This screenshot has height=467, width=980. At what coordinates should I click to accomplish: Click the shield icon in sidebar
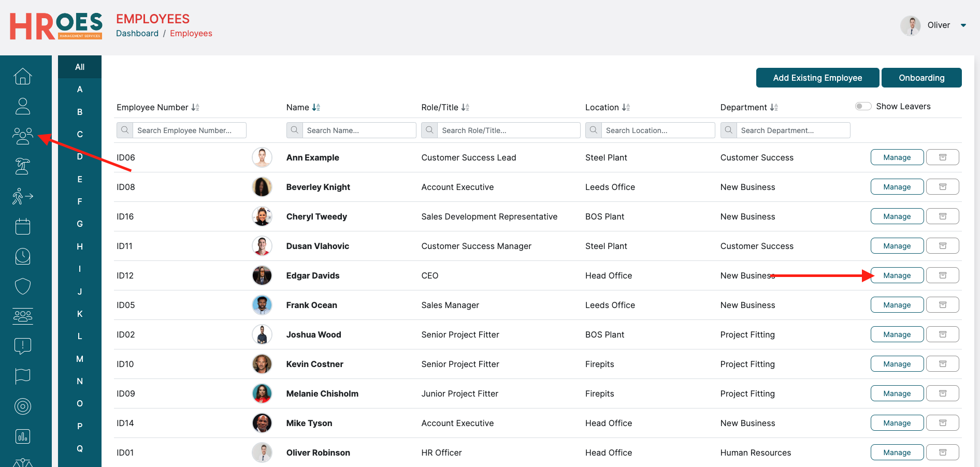pyautogui.click(x=23, y=286)
